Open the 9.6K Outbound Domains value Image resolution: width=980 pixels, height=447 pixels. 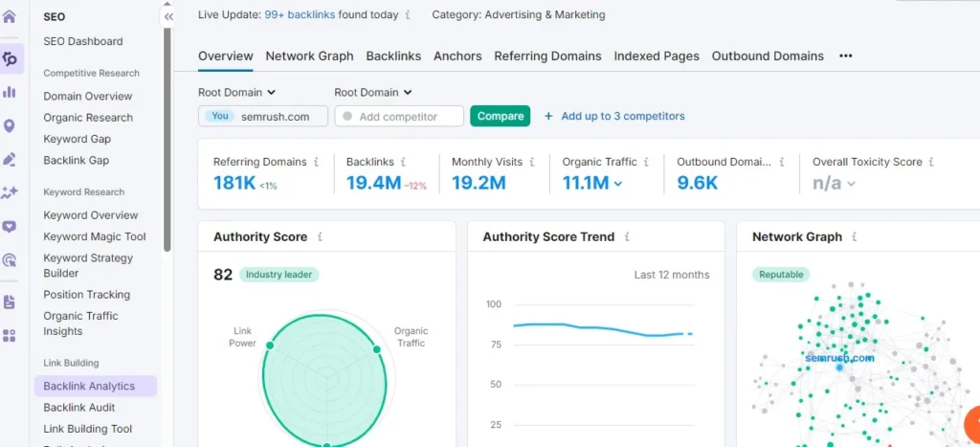(x=698, y=183)
